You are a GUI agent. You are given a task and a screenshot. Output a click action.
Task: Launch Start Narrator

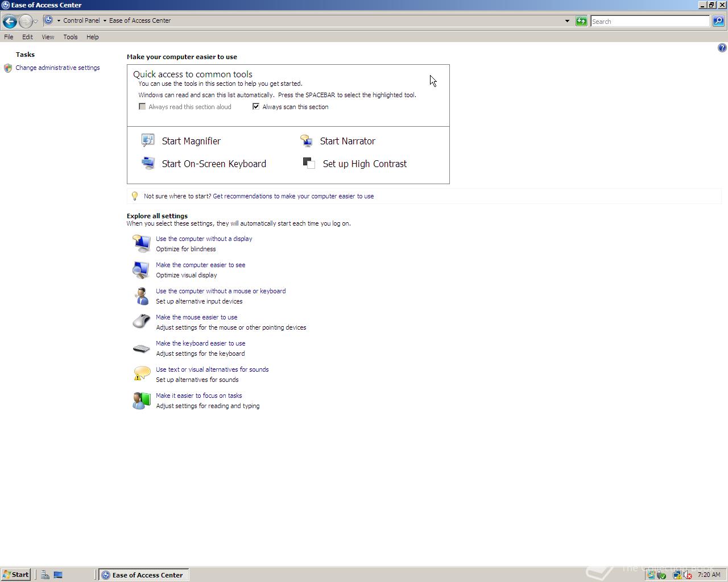tap(348, 141)
